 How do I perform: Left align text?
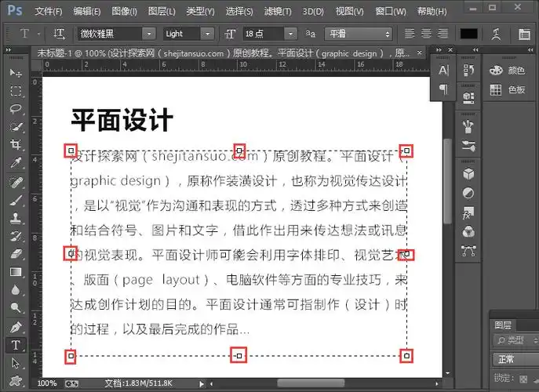pos(410,34)
